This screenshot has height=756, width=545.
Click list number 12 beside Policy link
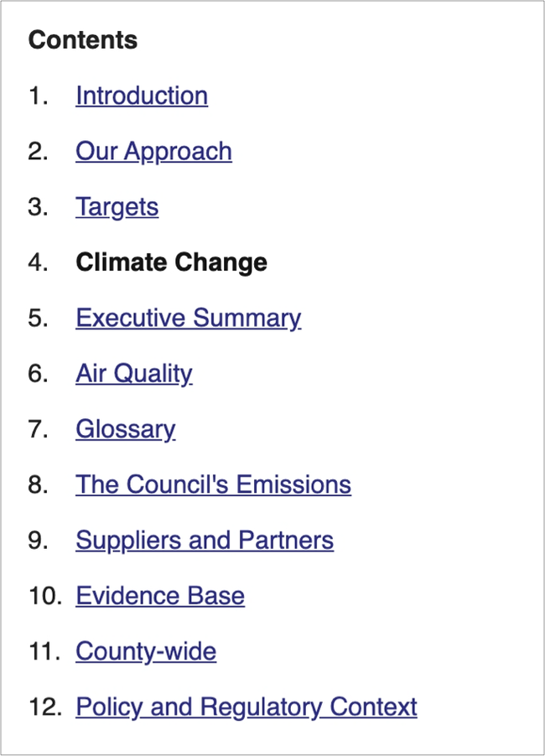45,707
